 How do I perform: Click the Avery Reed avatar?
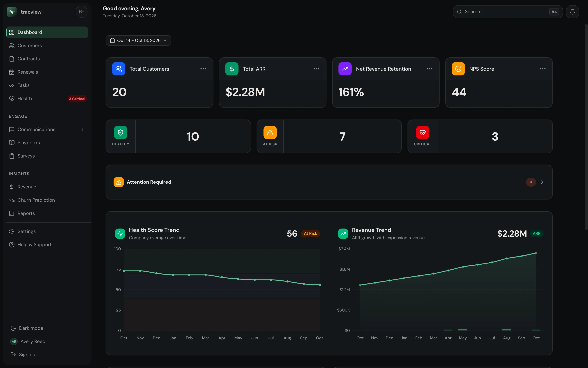[x=14, y=342]
